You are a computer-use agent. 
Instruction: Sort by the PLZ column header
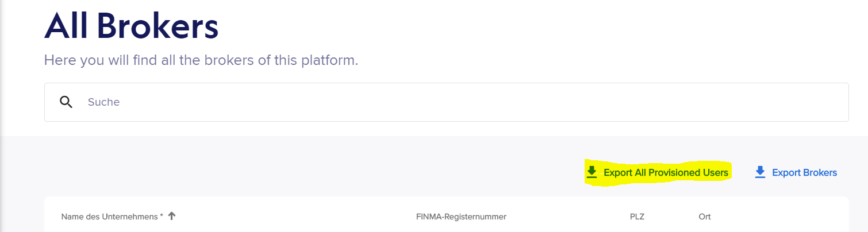(637, 217)
